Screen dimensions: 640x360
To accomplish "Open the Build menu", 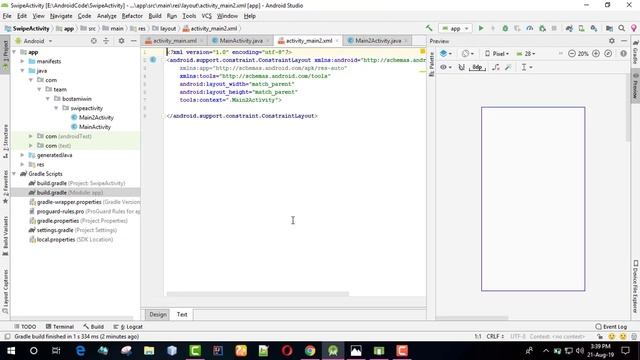I will tap(155, 16).
